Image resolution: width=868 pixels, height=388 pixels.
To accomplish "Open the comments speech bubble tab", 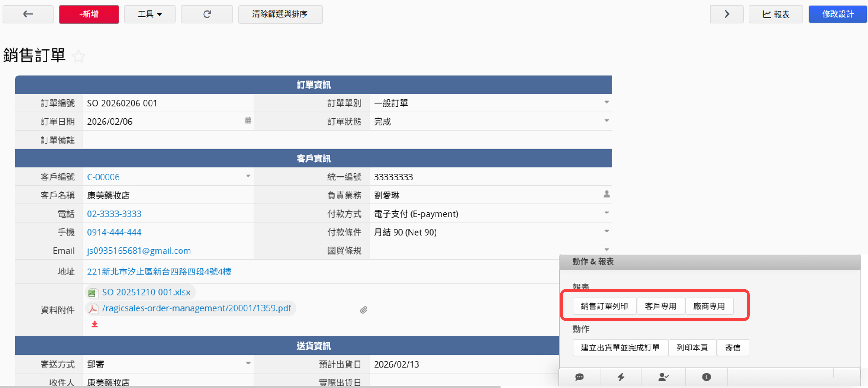I will pos(579,377).
